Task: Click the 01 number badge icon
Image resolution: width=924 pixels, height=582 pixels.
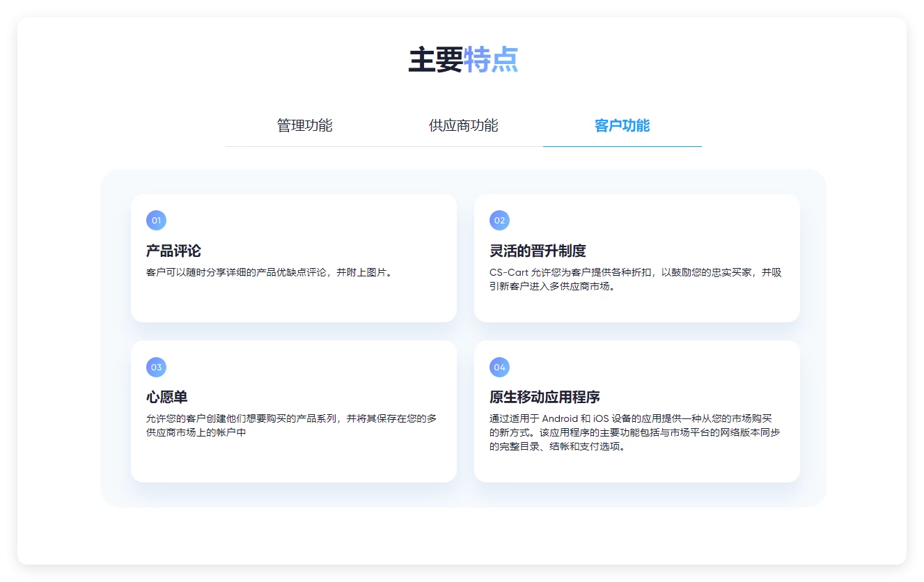Action: (156, 221)
